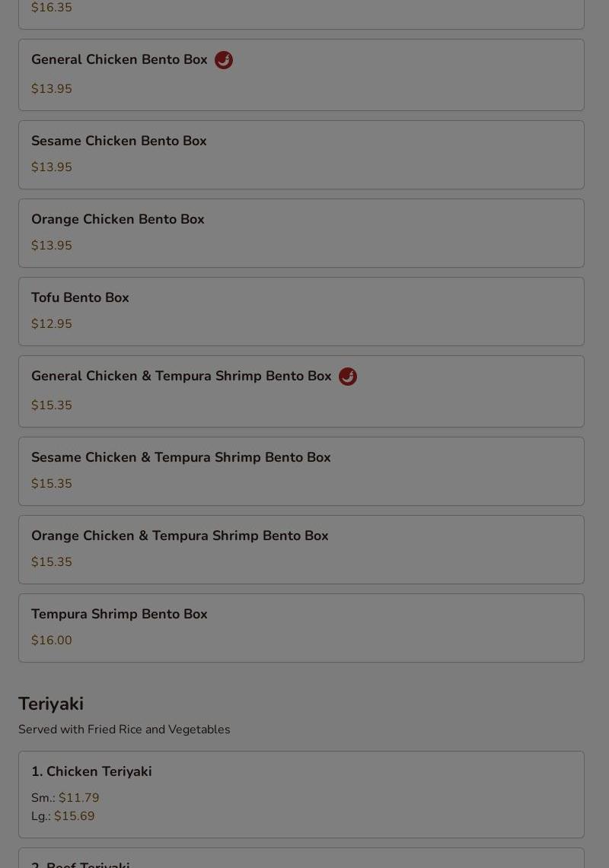Viewport: 609px width, 868px height.
Task: Select Tempura Shrimp Bento Box
Action: coord(301,628)
